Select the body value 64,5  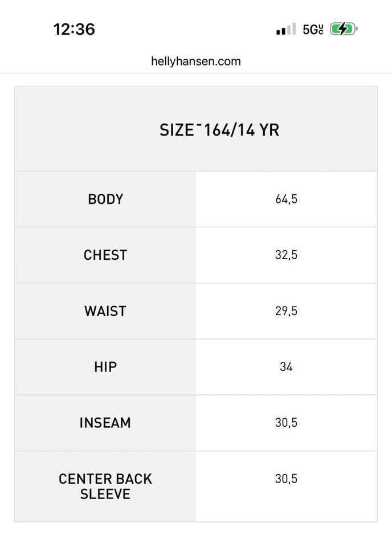point(286,199)
